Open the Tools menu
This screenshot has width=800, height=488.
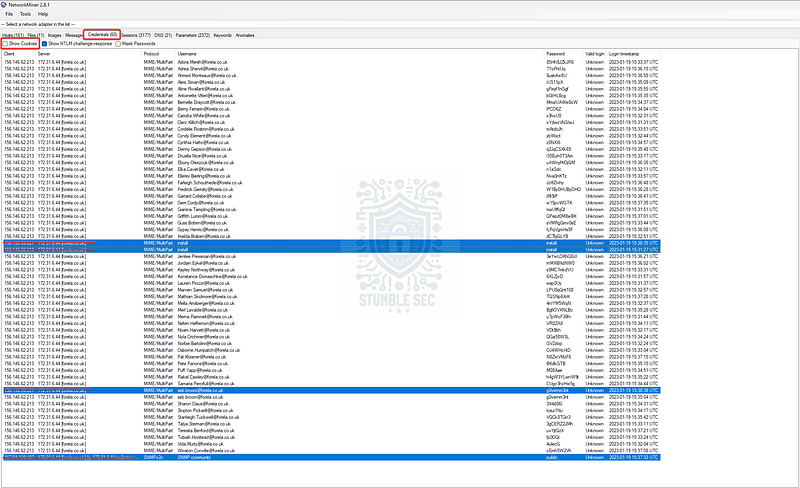pyautogui.click(x=26, y=14)
